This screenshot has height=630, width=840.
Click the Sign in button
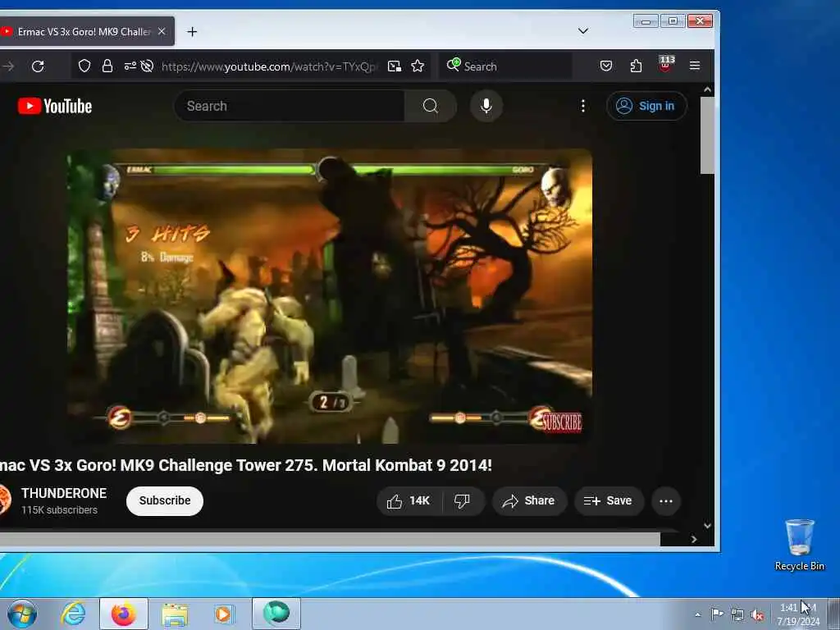pos(646,106)
